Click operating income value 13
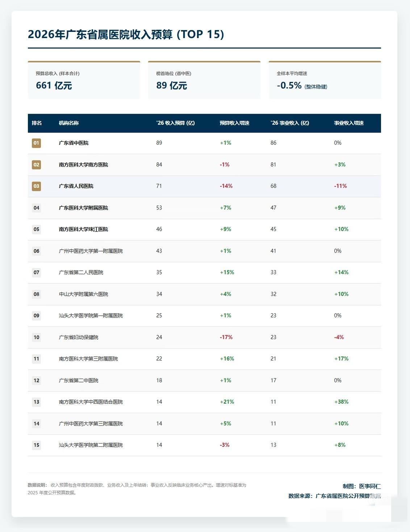Image resolution: width=410 pixels, height=532 pixels. tap(273, 445)
